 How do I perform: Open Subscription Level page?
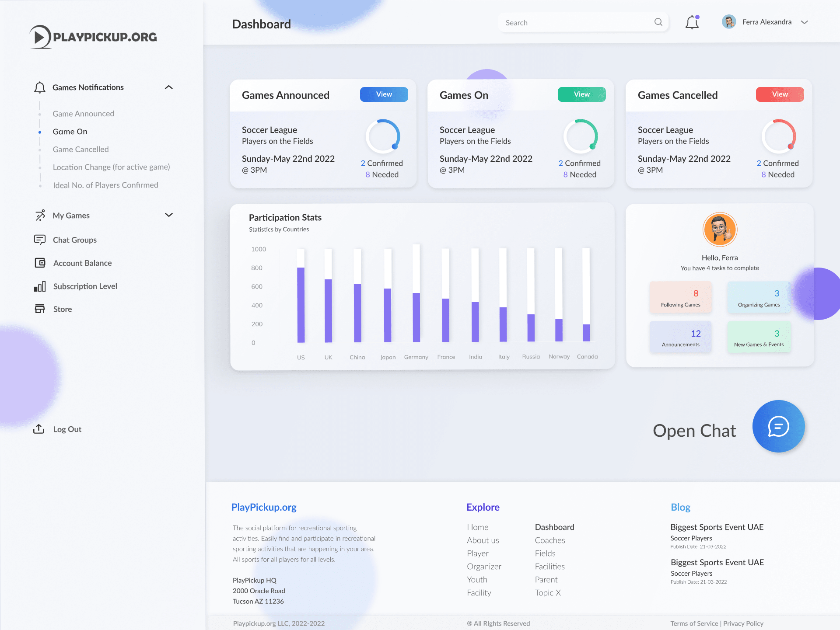[x=85, y=286]
